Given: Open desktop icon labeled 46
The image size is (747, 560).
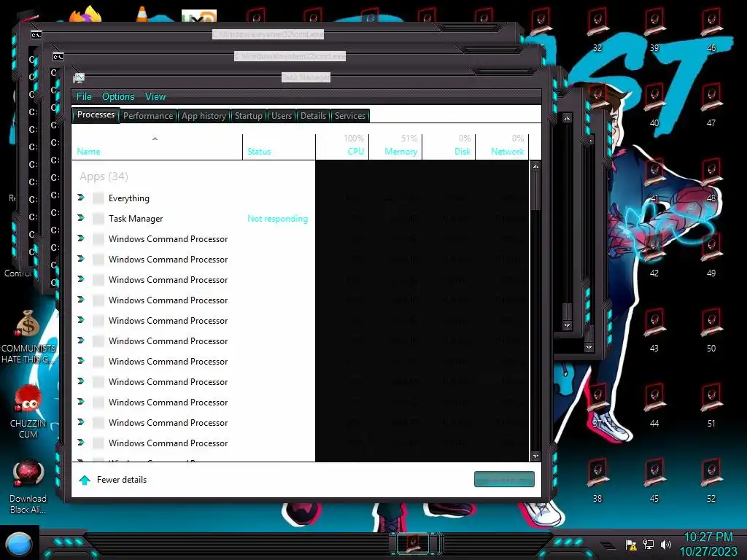Looking at the screenshot, I should coord(711,28).
